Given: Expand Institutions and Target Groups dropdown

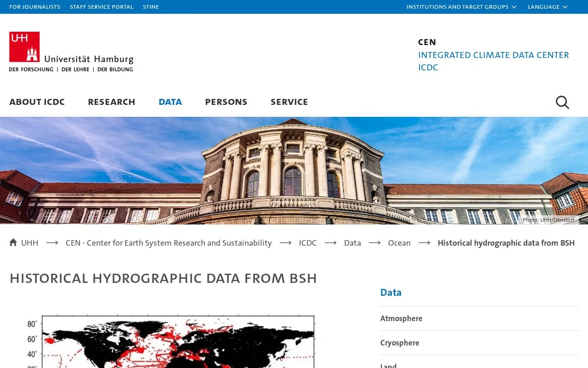Looking at the screenshot, I should point(462,7).
